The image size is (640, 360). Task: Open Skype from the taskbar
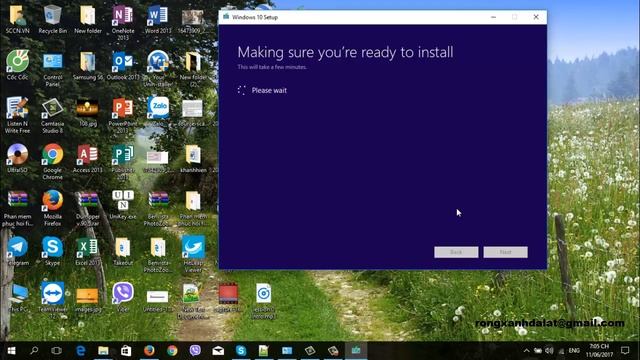(241, 351)
